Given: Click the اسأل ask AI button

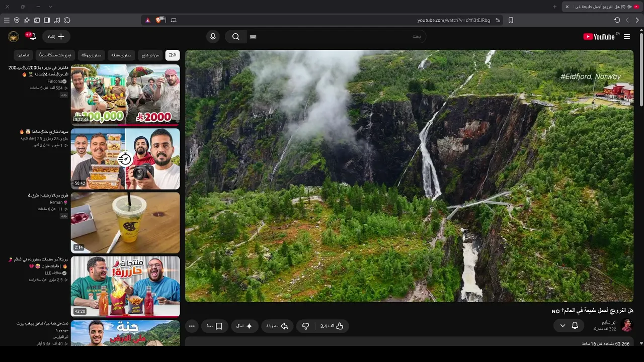Looking at the screenshot, I should pyautogui.click(x=245, y=326).
